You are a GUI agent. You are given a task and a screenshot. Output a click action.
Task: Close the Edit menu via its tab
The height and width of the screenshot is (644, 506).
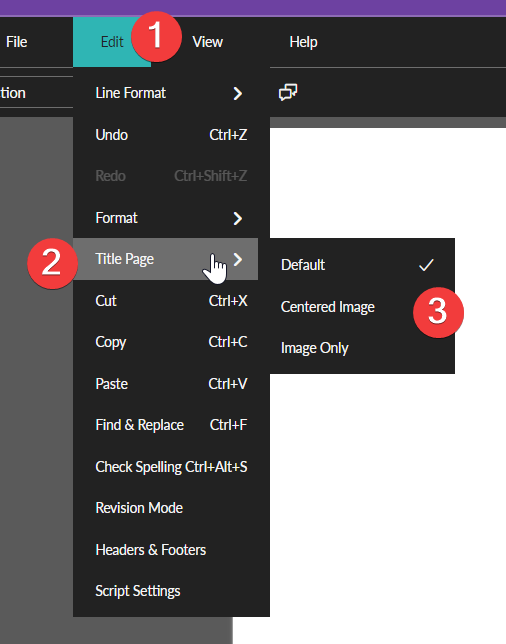pyautogui.click(x=112, y=42)
